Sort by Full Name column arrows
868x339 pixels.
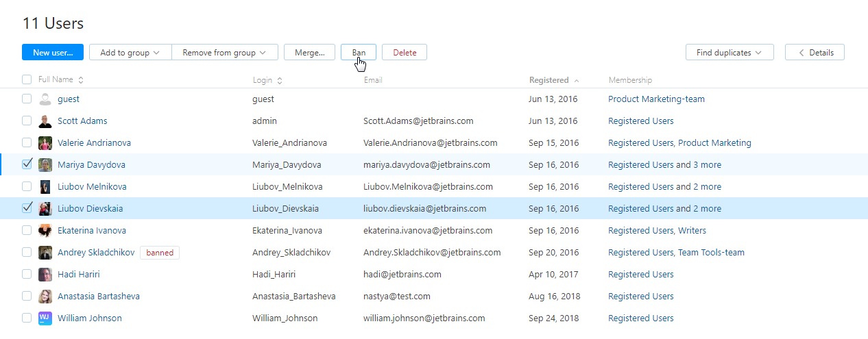coord(81,80)
